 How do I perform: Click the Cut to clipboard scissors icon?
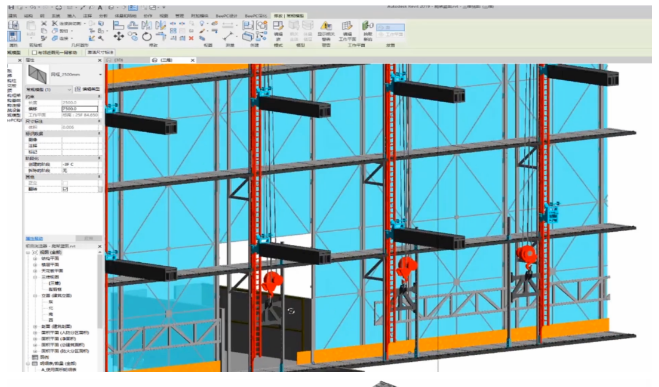click(x=44, y=24)
